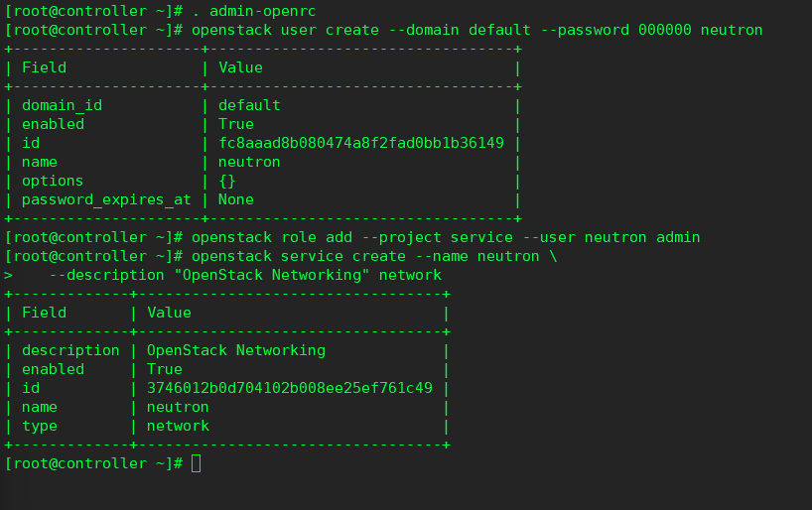Click the "default" domain value in the table
The image size is (812, 510).
pyautogui.click(x=249, y=105)
